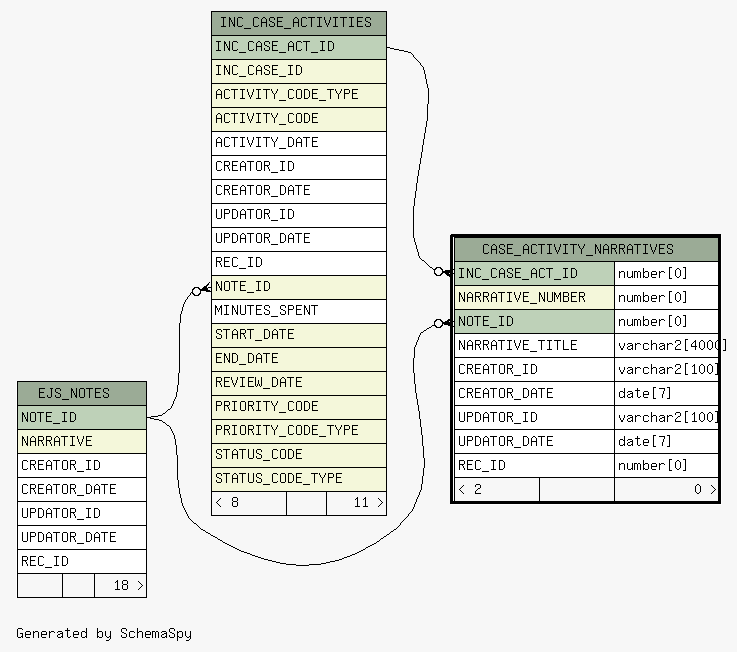Click the MINUTES_SPENT column

pyautogui.click(x=298, y=310)
